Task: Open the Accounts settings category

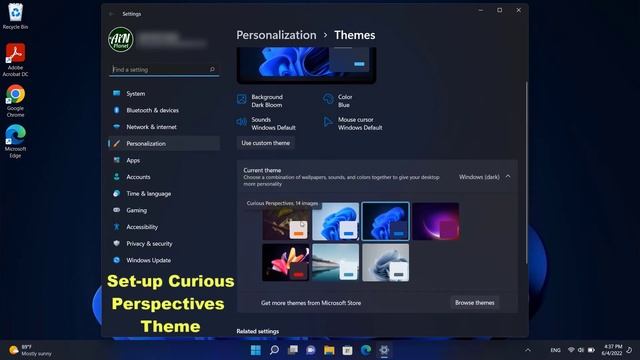Action: (x=164, y=177)
